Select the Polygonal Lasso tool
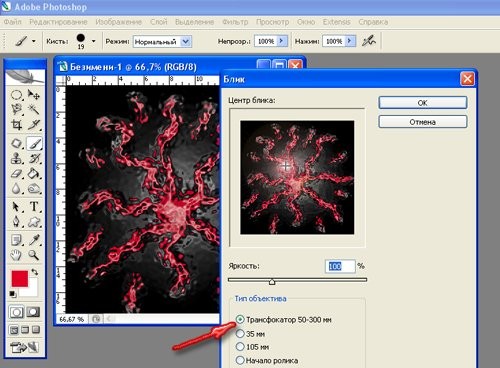This screenshot has height=368, width=500. pyautogui.click(x=17, y=109)
